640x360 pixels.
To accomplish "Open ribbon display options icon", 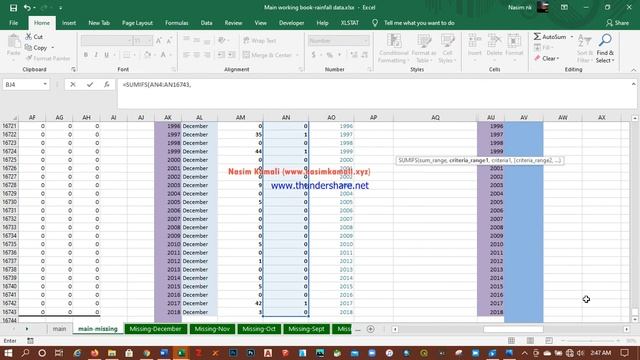I will click(x=564, y=8).
